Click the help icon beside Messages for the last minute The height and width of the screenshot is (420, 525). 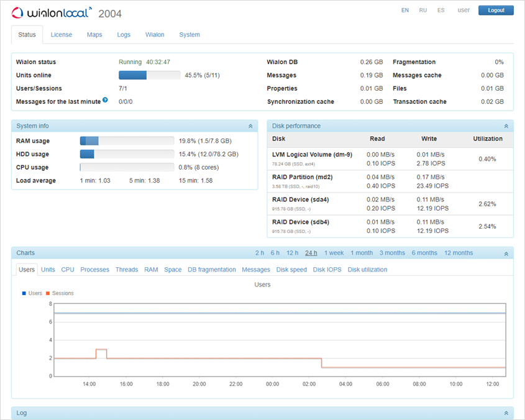click(105, 100)
